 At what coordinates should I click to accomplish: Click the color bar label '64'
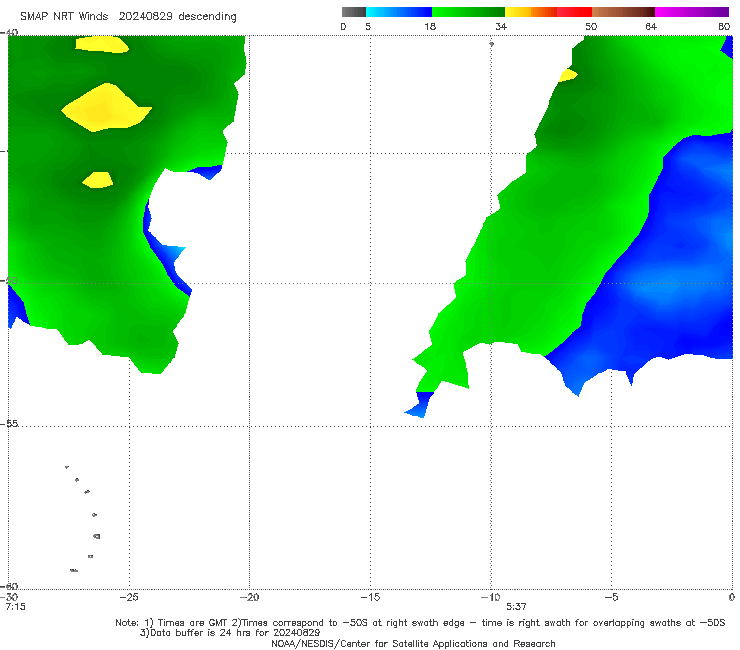click(x=651, y=26)
